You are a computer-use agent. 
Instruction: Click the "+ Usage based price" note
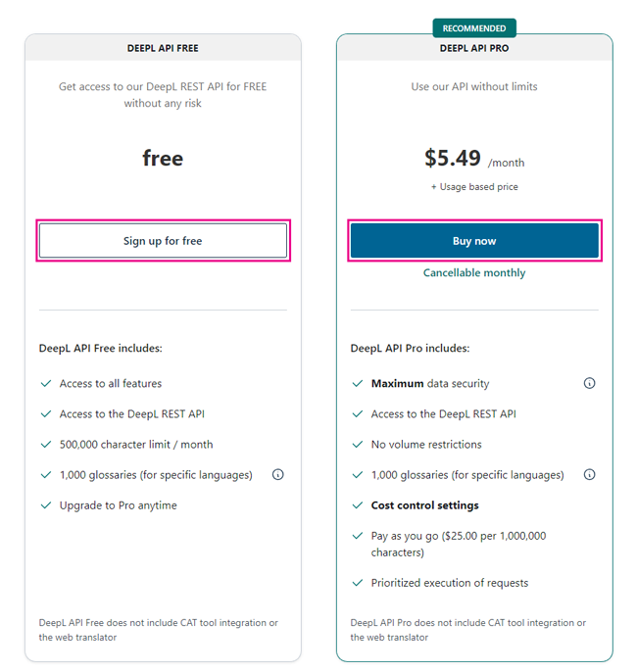[474, 187]
